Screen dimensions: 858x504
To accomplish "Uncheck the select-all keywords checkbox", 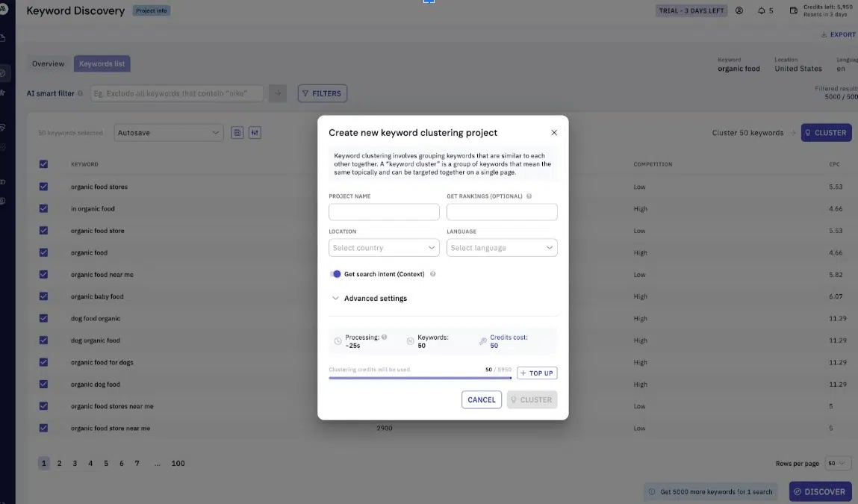I will tap(43, 164).
